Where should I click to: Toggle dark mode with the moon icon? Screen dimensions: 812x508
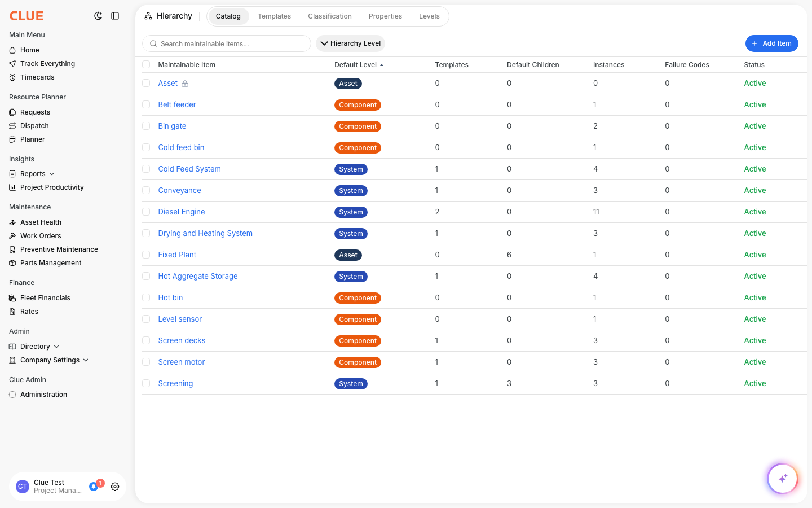pyautogui.click(x=98, y=16)
